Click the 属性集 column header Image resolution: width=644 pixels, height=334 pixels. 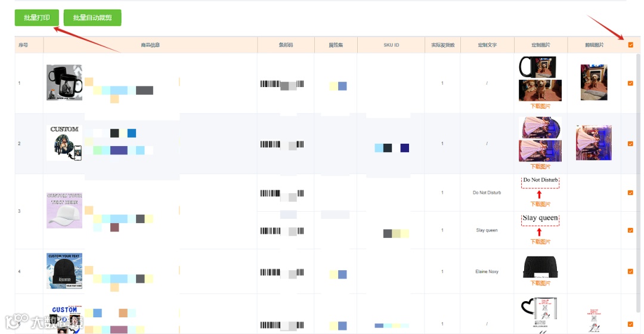[336, 45]
